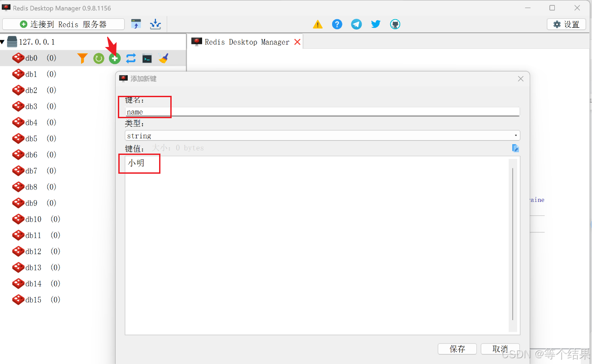
Task: Click the 127.0.0.1 connection label
Action: (37, 42)
